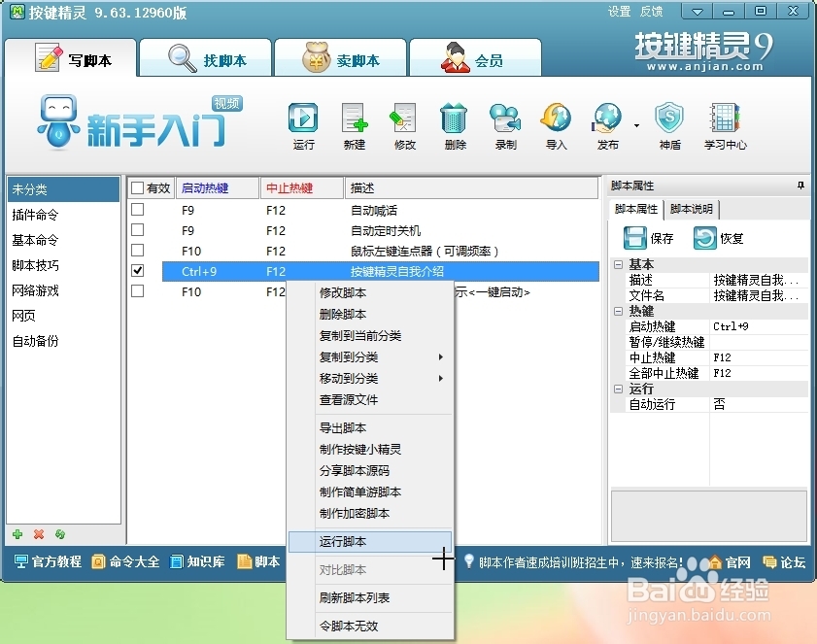The height and width of the screenshot is (644, 817).
Task: Edit the 启动热键 value Ctrl+9
Action: (759, 326)
